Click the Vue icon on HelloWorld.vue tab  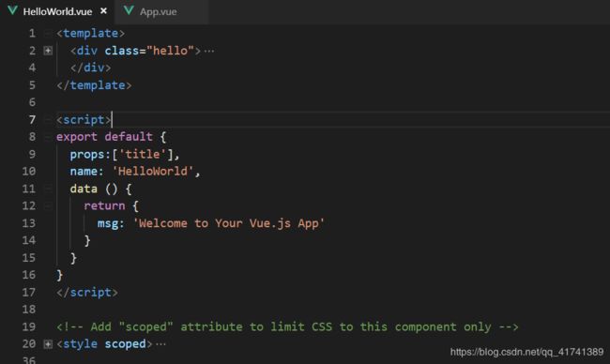click(x=12, y=10)
